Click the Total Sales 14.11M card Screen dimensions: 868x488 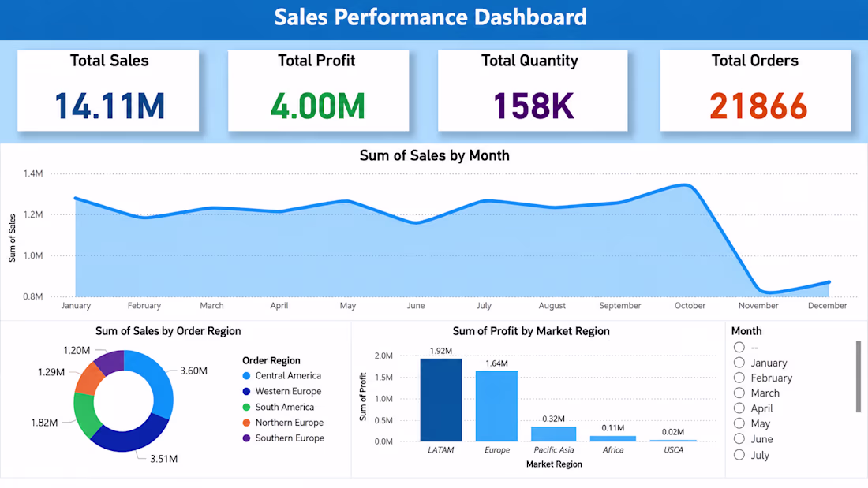click(x=109, y=91)
